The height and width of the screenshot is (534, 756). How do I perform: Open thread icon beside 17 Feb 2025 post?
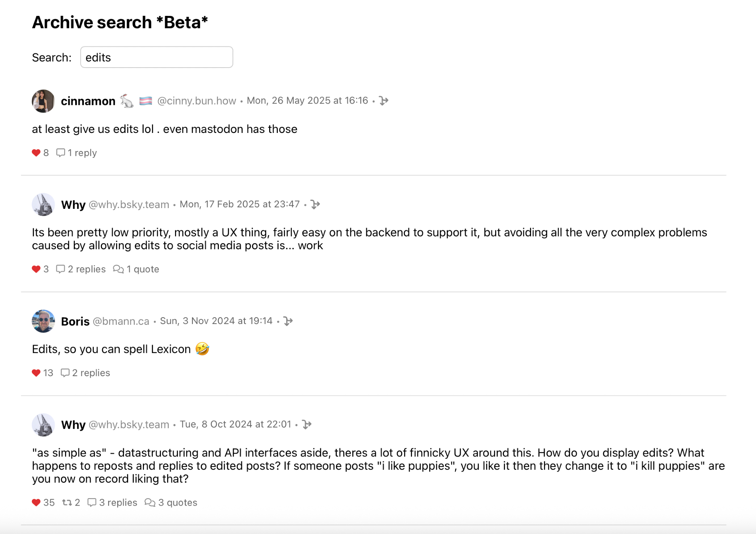coord(315,204)
